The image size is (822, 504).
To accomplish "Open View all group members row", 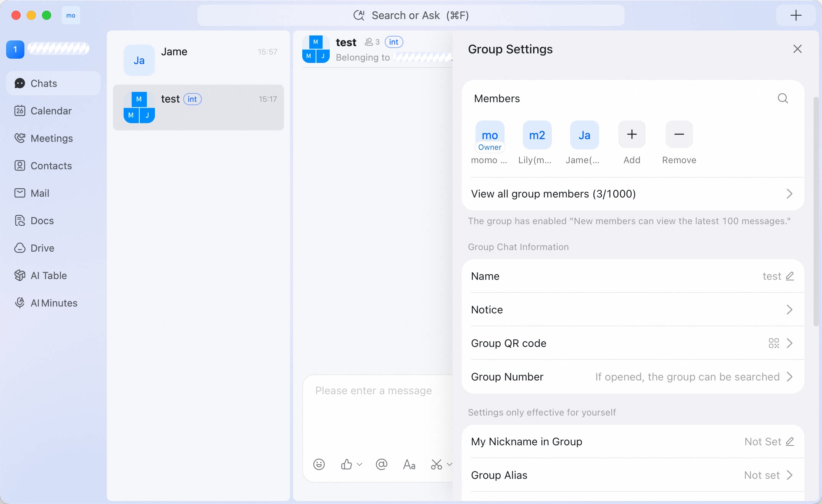I will (633, 194).
